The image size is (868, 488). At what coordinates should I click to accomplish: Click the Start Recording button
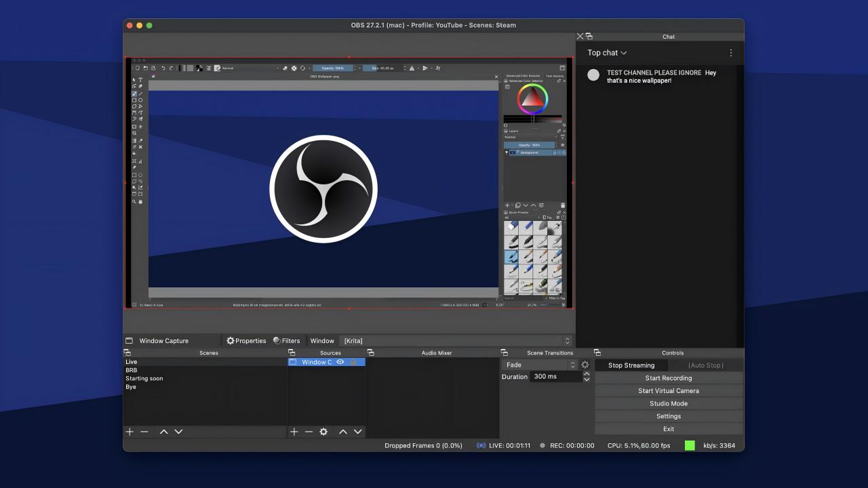[x=669, y=378]
